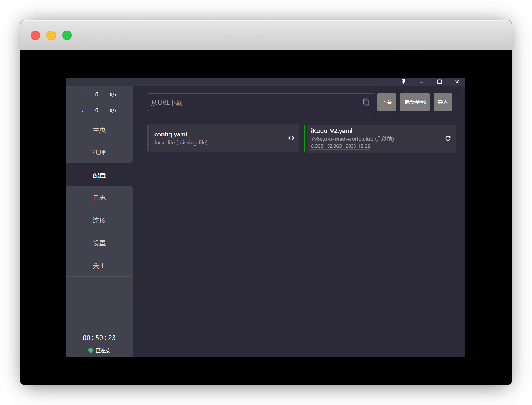Show the 关于 about page
Viewport: 532px width, 405px height.
point(99,265)
